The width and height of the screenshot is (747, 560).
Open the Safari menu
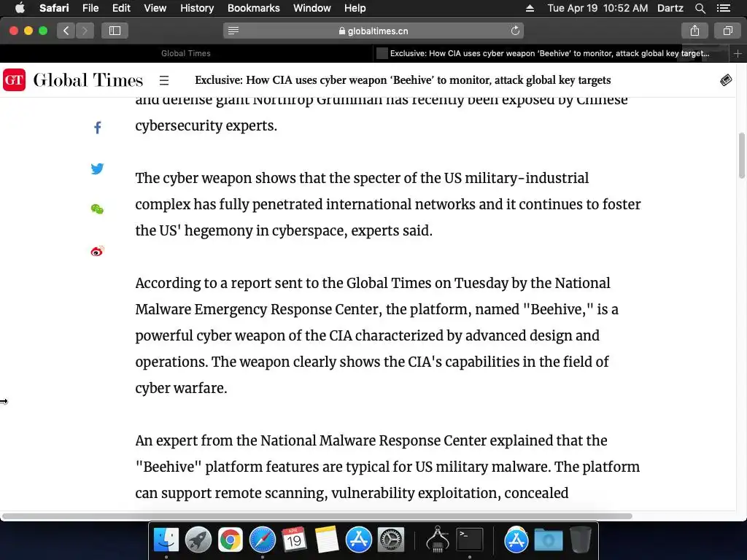click(x=54, y=8)
